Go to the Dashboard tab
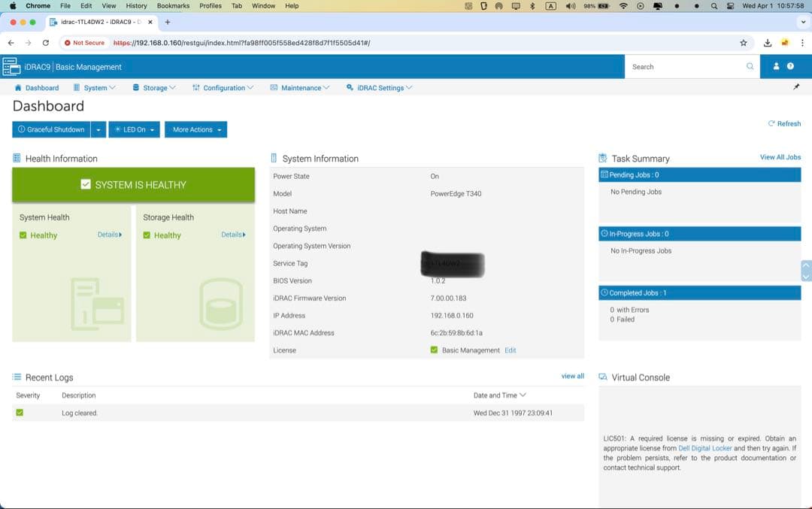The height and width of the screenshot is (509, 812). (x=37, y=87)
